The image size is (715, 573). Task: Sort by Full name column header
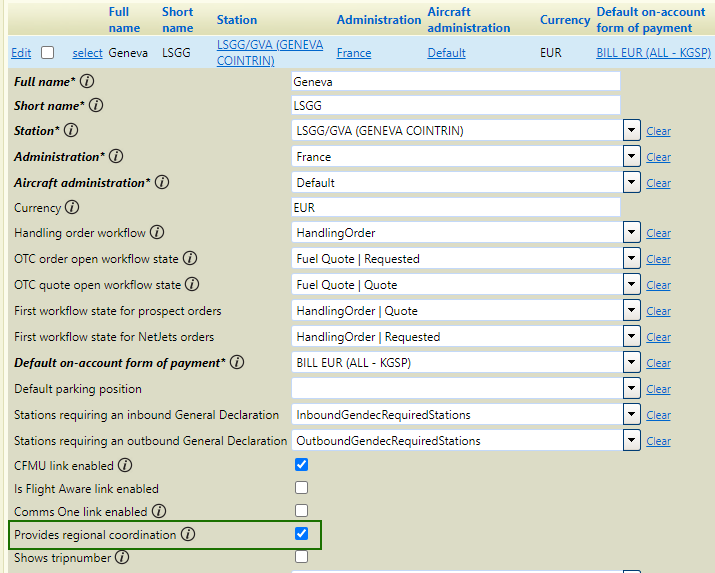pos(124,20)
